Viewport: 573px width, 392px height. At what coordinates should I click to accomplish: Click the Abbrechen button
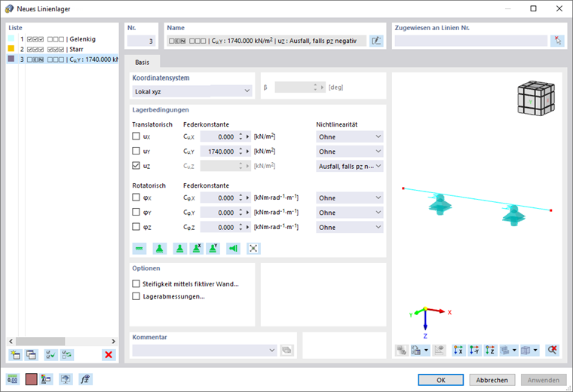click(492, 380)
